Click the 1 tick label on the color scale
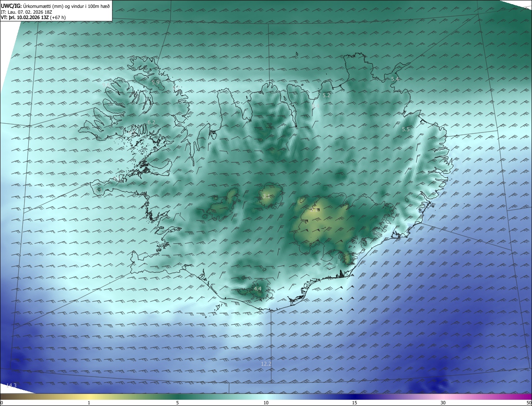The width and height of the screenshot is (532, 406). [x=89, y=403]
